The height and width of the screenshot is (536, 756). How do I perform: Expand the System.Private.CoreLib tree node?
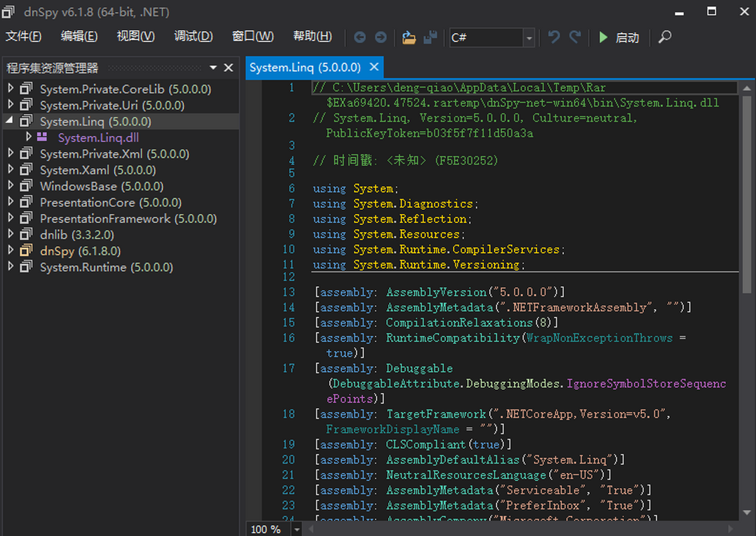point(11,89)
